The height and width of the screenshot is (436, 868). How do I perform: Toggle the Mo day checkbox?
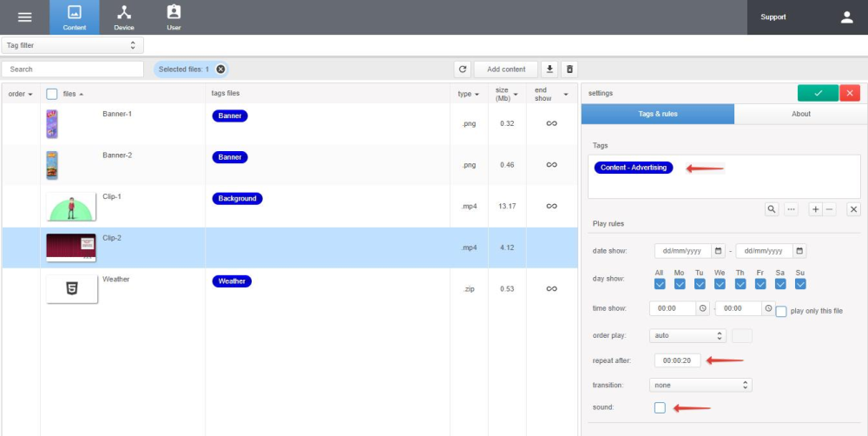pyautogui.click(x=680, y=284)
